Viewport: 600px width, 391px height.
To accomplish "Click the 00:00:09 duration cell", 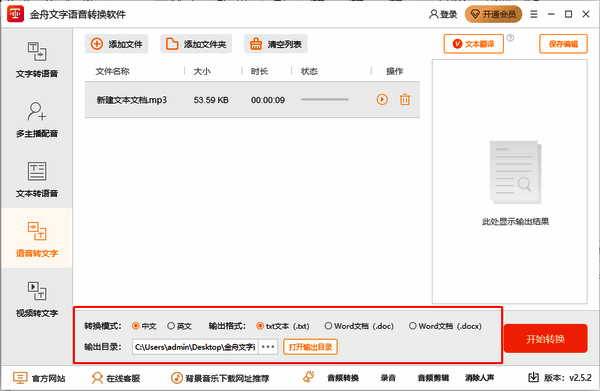I will click(x=268, y=100).
